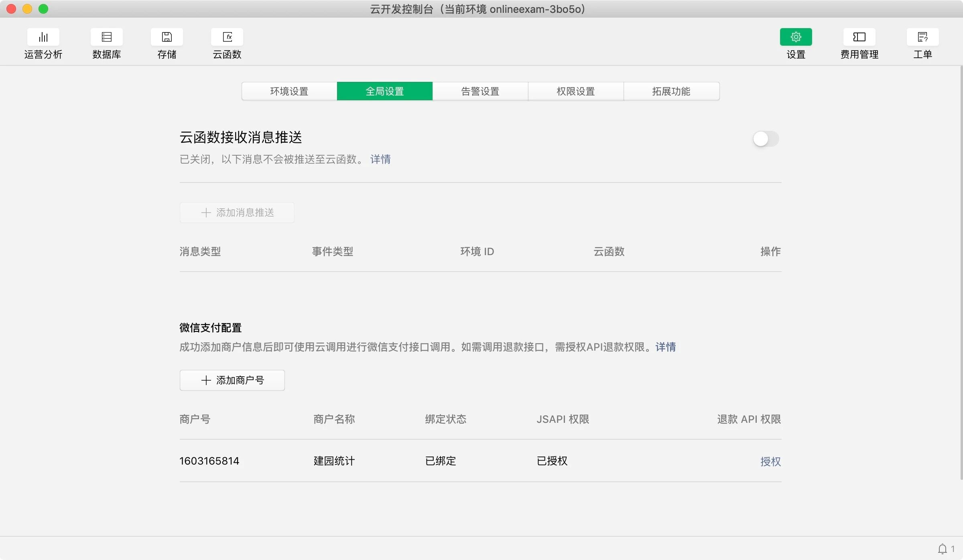
Task: Open the 费用管理 billing icon
Action: [859, 37]
